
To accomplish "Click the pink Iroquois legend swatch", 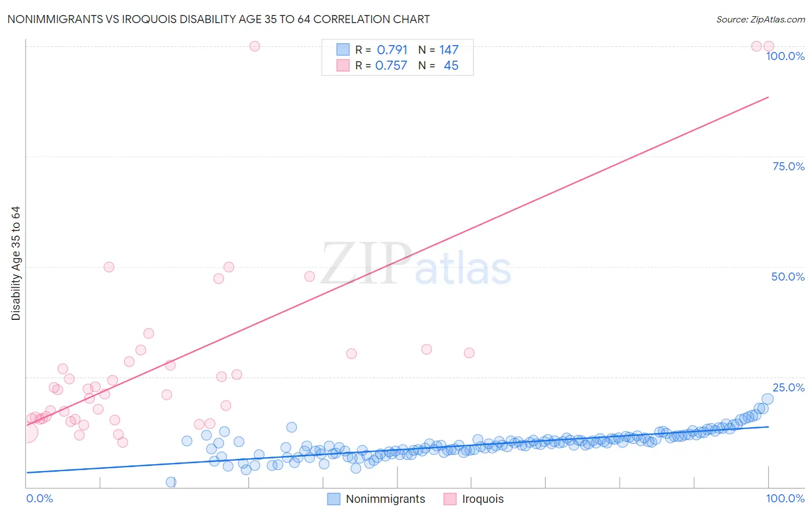I will 450,499.
